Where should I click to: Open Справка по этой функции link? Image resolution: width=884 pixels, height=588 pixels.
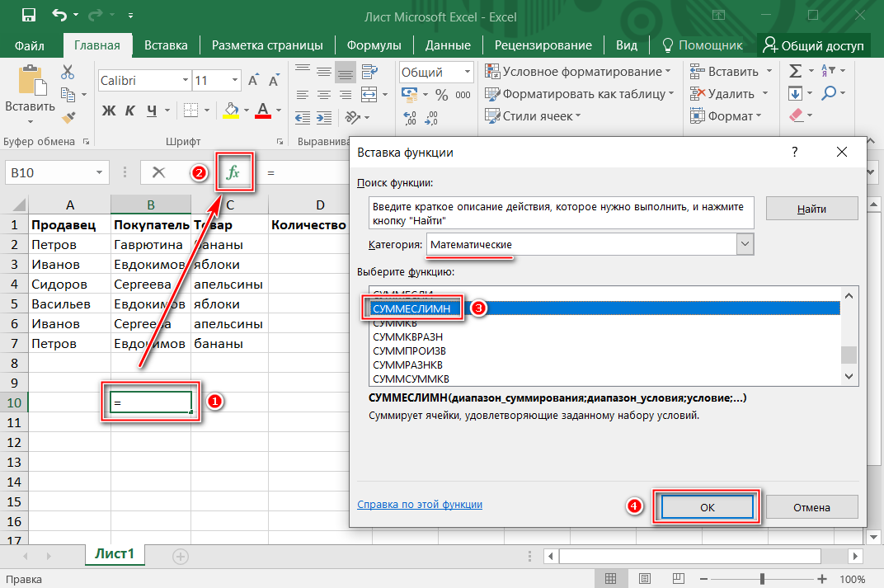pos(420,505)
